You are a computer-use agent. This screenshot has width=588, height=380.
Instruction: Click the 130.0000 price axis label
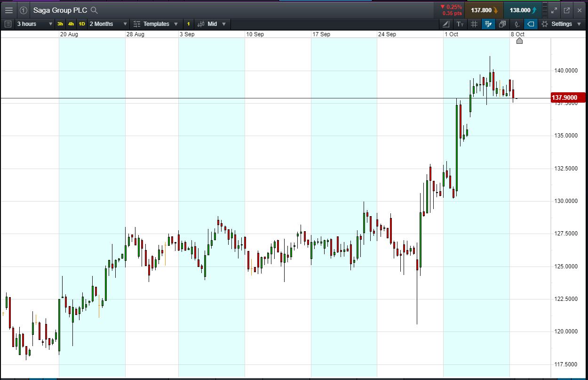point(566,201)
